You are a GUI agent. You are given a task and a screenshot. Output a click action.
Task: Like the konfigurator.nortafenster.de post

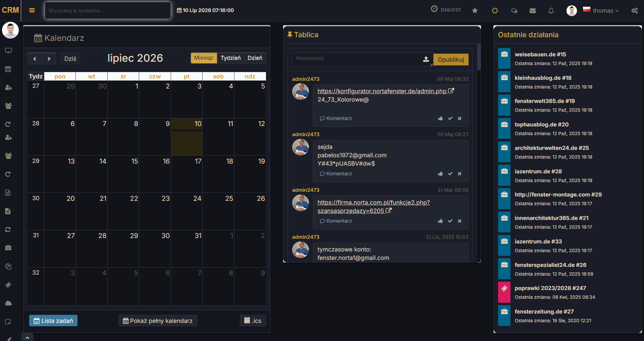(440, 118)
